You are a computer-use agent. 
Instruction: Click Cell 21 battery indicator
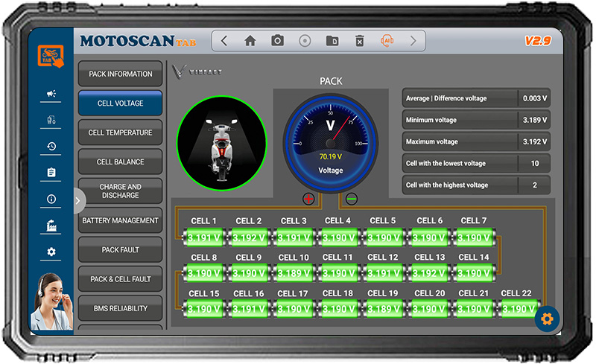click(474, 309)
